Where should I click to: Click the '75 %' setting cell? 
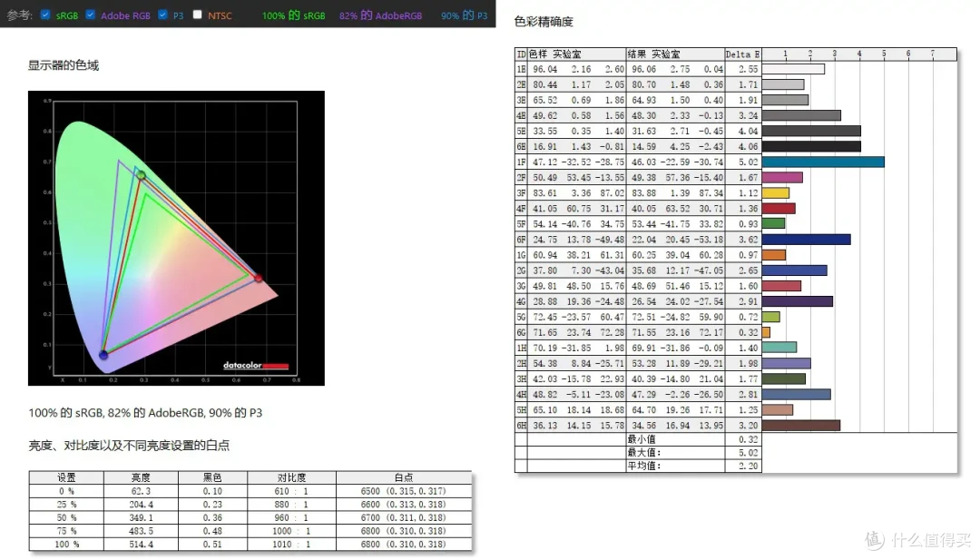coord(66,531)
